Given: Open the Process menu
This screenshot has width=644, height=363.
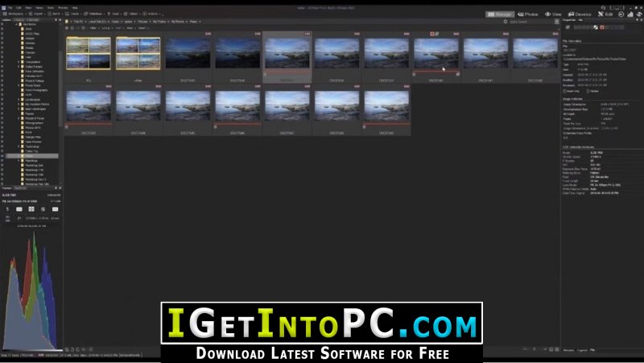Looking at the screenshot, I should coord(63,8).
